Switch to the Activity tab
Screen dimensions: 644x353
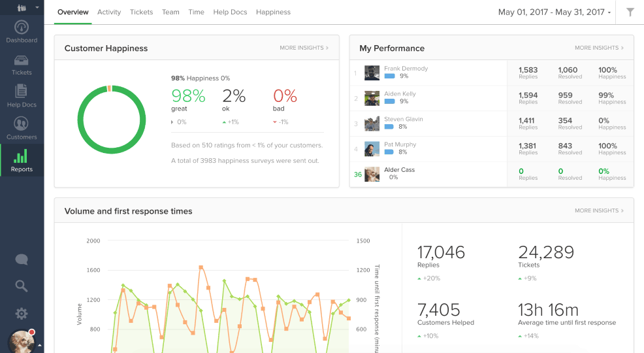tap(109, 12)
